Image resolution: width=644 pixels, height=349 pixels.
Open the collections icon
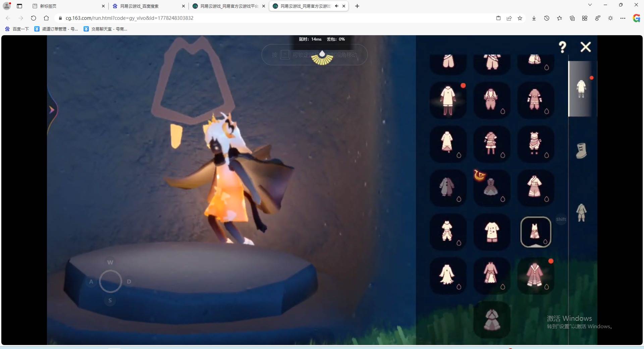572,18
